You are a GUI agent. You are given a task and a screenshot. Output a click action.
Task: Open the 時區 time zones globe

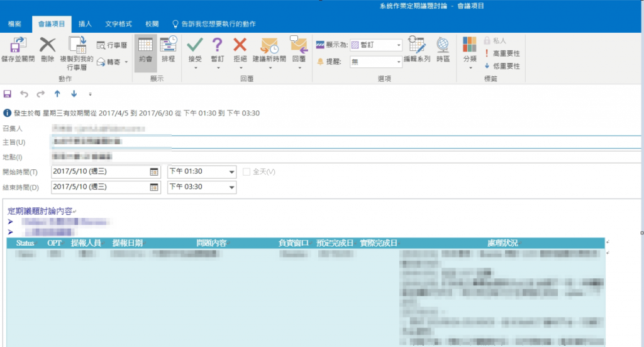pyautogui.click(x=443, y=45)
